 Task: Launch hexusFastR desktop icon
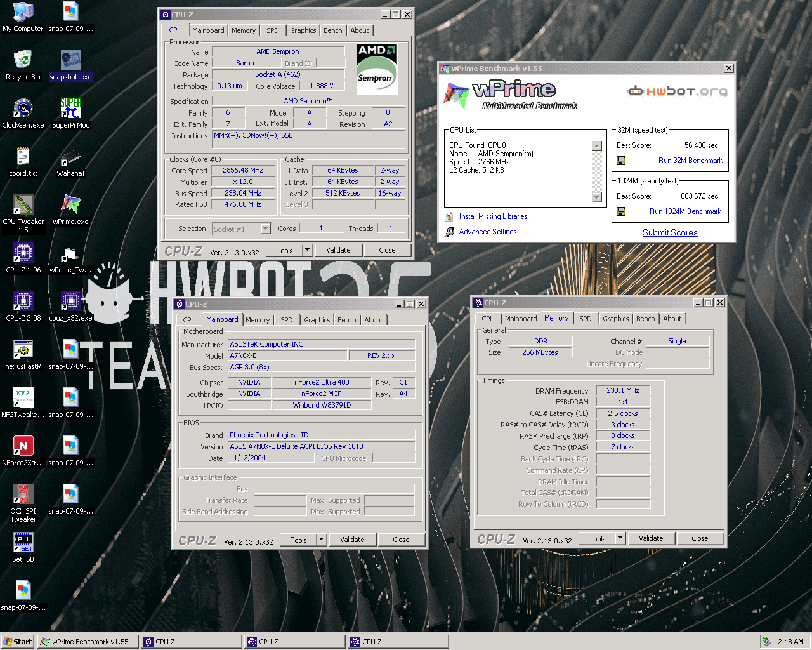coord(23,354)
